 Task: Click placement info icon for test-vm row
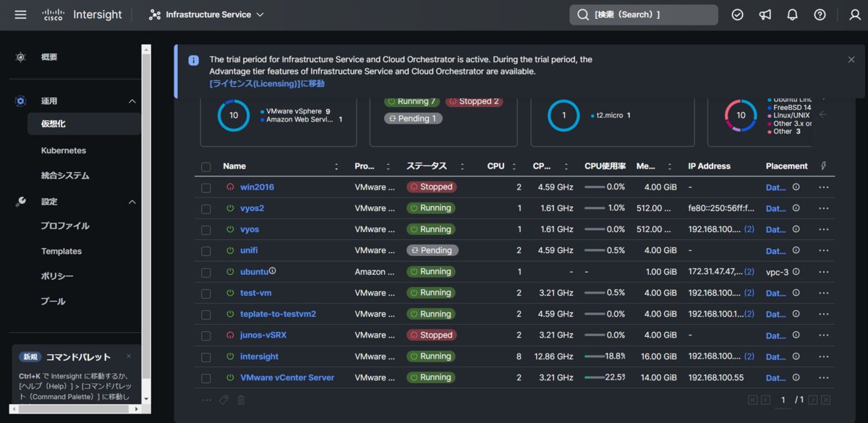pos(796,293)
